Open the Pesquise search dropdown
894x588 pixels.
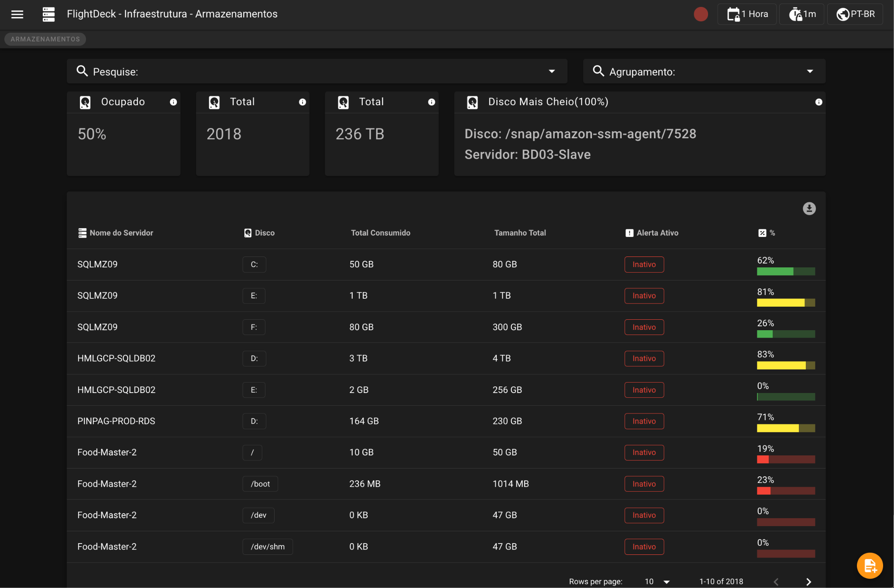click(551, 71)
